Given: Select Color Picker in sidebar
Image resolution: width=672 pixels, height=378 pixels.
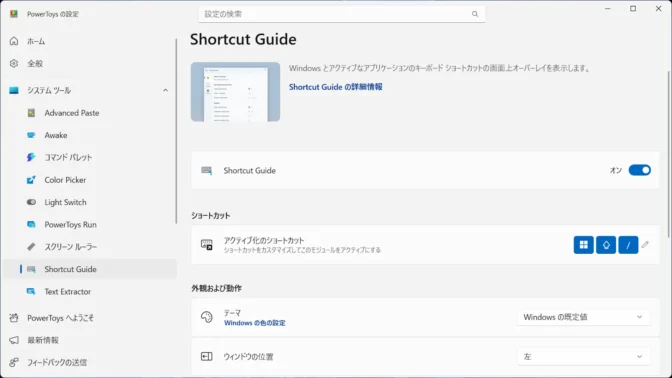Looking at the screenshot, I should point(89,180).
